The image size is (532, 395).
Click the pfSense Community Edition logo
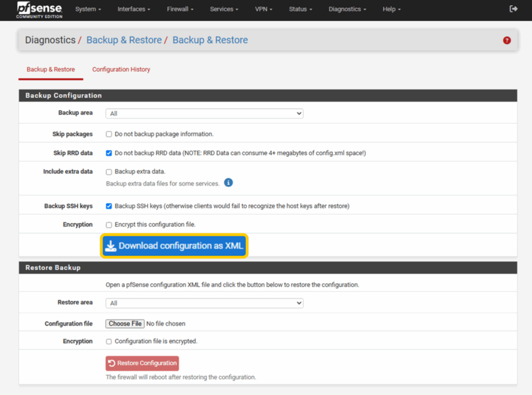coord(39,10)
